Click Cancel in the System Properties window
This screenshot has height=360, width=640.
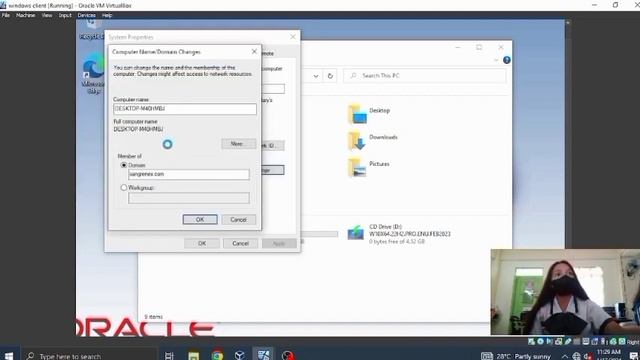[240, 243]
